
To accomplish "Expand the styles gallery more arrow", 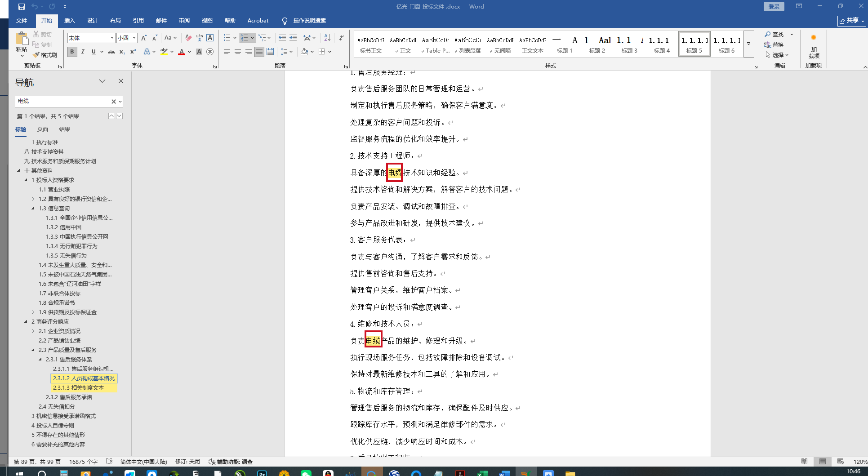I will pyautogui.click(x=748, y=44).
